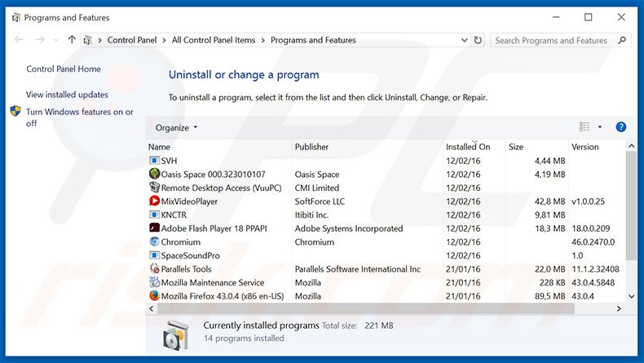Open the Help question mark icon
Image resolution: width=644 pixels, height=363 pixels.
coord(621,127)
